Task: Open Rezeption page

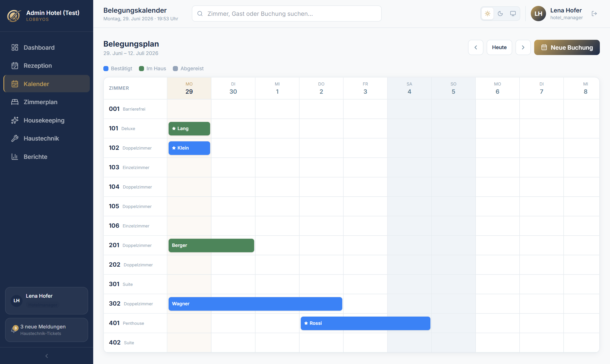Action: tap(47, 66)
